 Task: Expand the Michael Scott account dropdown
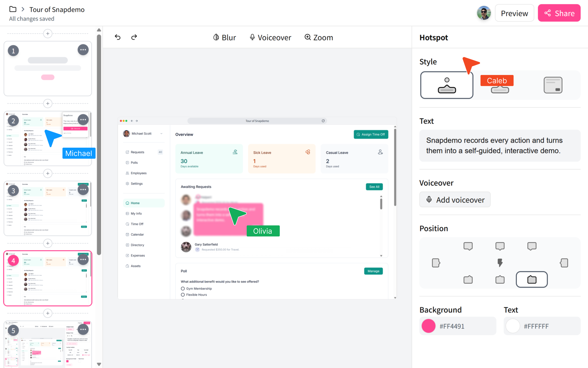pos(161,134)
